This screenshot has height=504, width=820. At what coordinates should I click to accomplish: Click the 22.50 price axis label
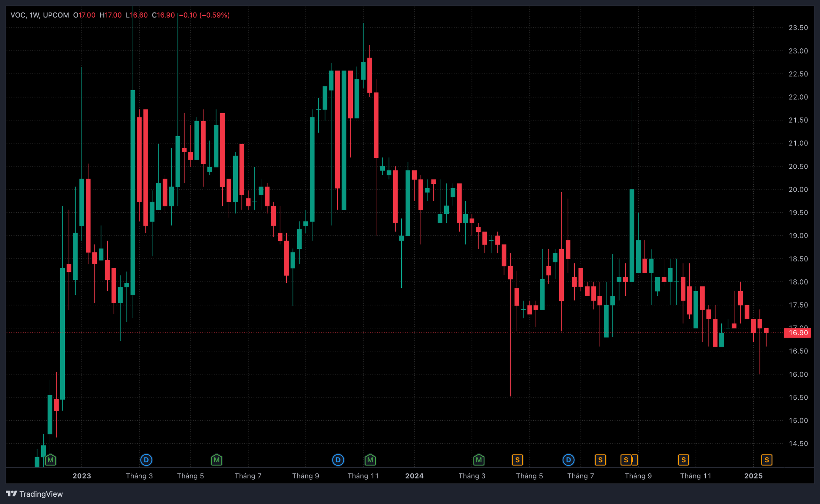point(798,74)
